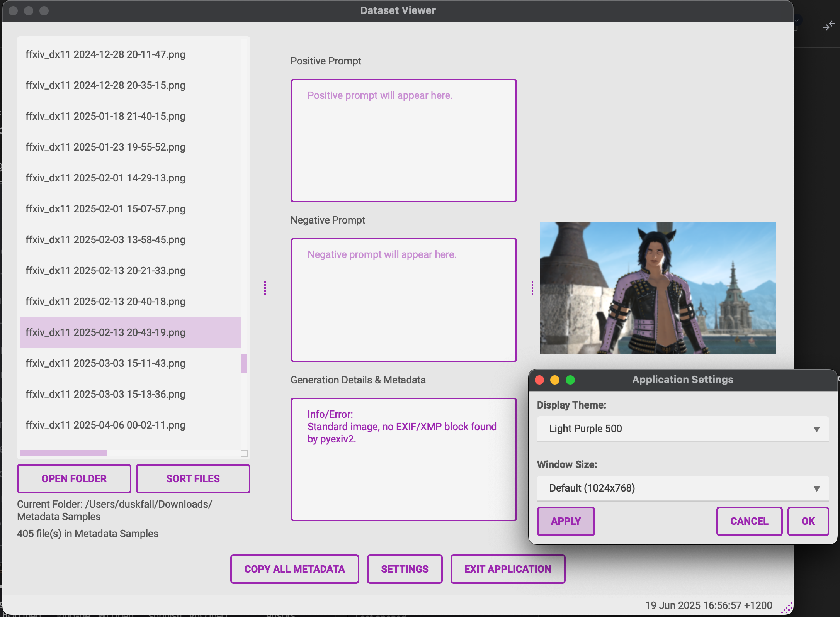The width and height of the screenshot is (840, 617).
Task: Confirm settings with the OK button
Action: pyautogui.click(x=808, y=521)
